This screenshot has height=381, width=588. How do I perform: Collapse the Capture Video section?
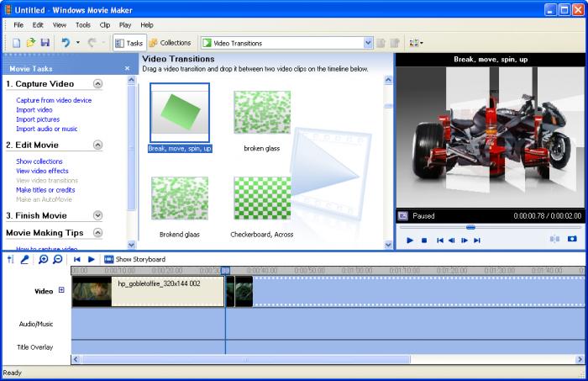[x=98, y=84]
